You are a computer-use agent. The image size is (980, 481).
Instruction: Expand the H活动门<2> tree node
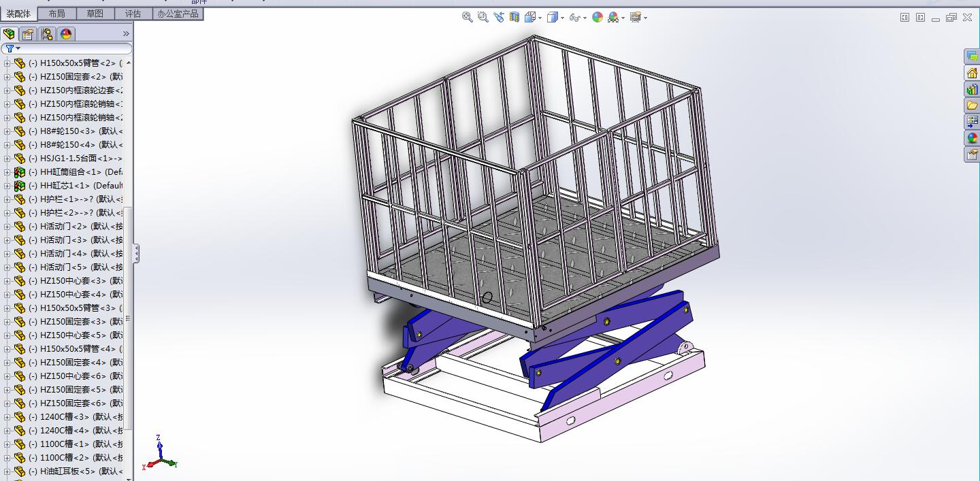[x=7, y=227]
